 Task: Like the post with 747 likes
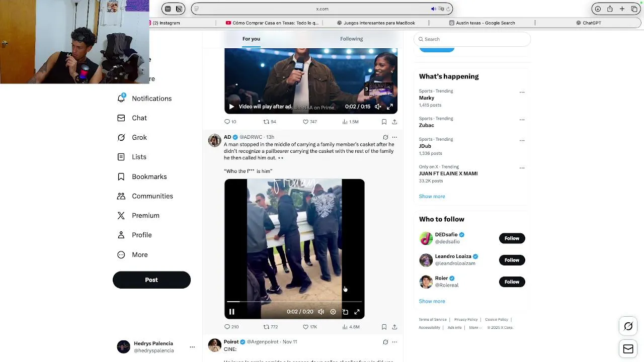coord(310,122)
